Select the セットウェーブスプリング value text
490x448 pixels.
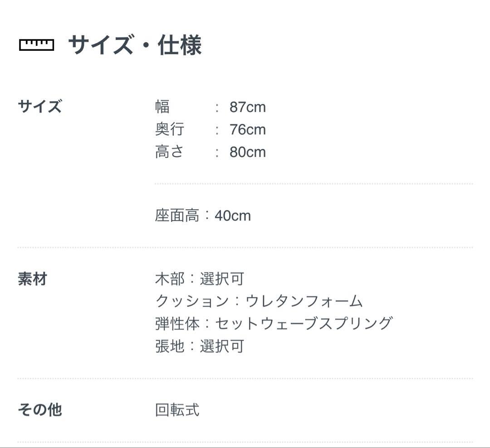pos(303,323)
